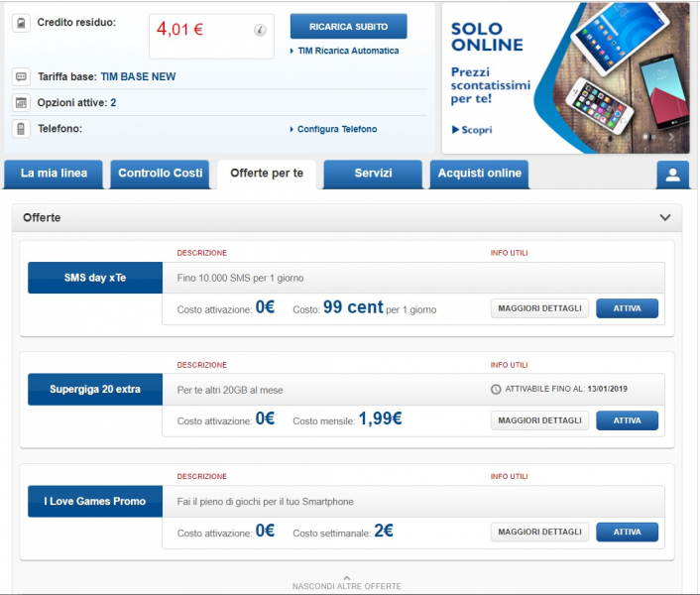Click the phone icon beside Telefono
This screenshot has height=595, width=700.
click(x=21, y=129)
